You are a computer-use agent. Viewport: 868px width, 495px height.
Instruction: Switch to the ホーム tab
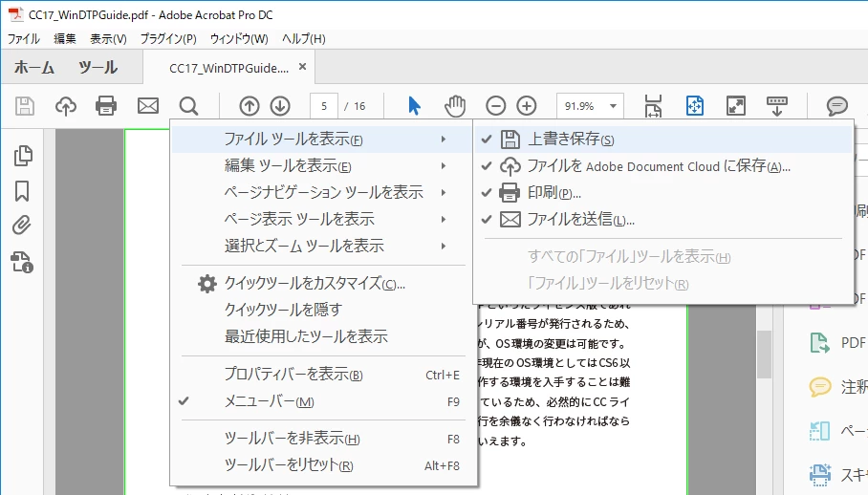(34, 68)
